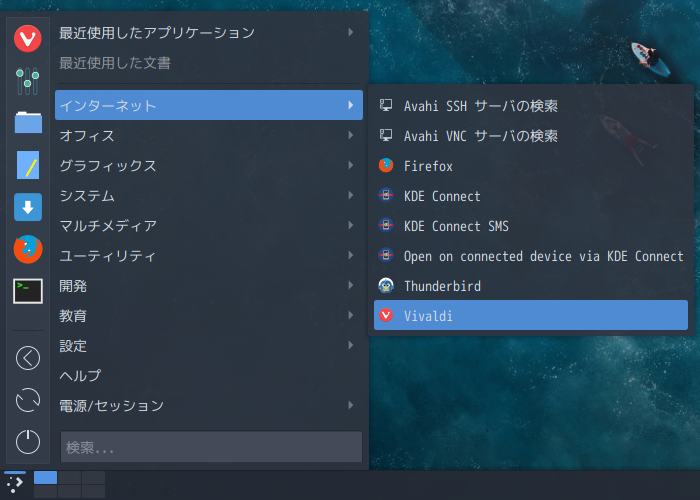The image size is (700, 500).
Task: Click the Vivaldi icon in submenu
Action: [386, 315]
